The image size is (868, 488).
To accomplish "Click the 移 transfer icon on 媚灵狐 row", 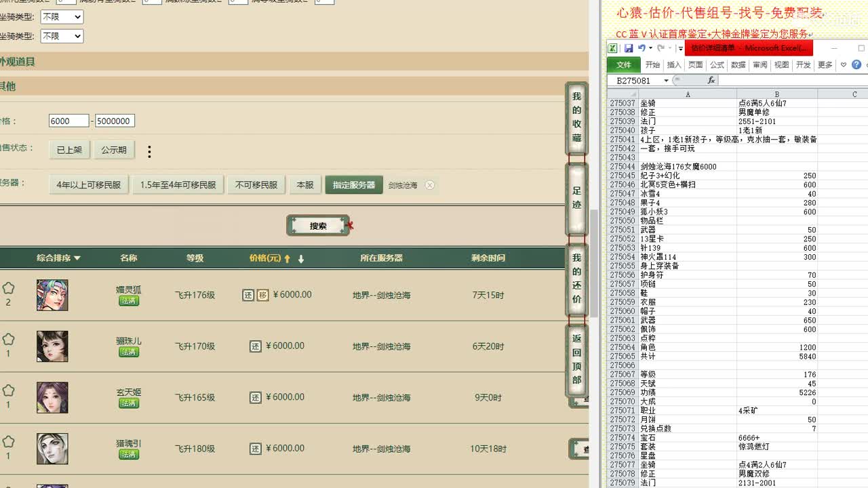I will tap(262, 295).
